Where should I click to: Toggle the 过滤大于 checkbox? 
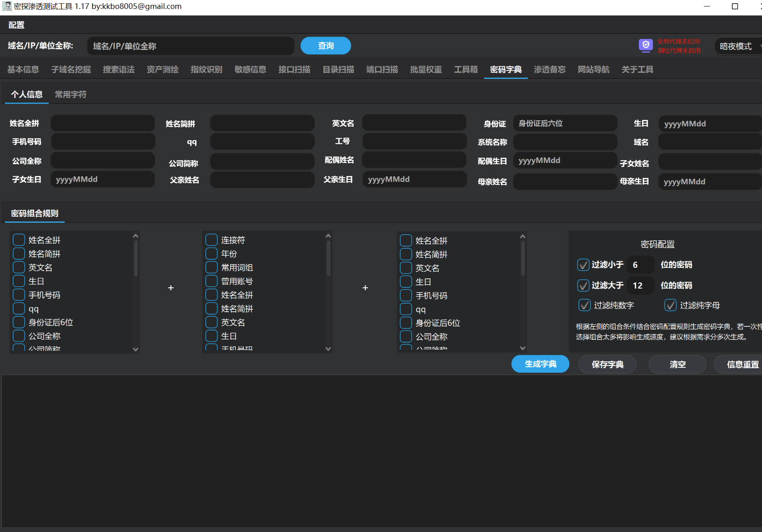583,285
